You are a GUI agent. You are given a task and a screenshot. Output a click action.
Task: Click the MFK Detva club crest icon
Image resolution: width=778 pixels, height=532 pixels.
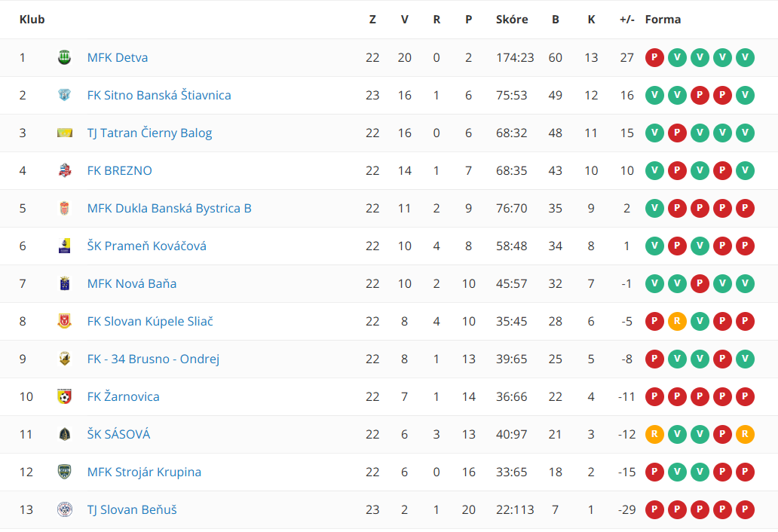[x=65, y=57]
